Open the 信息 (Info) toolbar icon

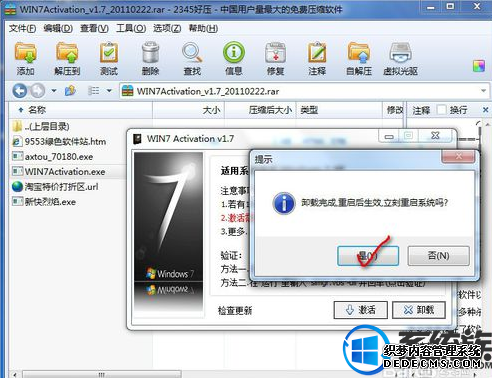(234, 58)
